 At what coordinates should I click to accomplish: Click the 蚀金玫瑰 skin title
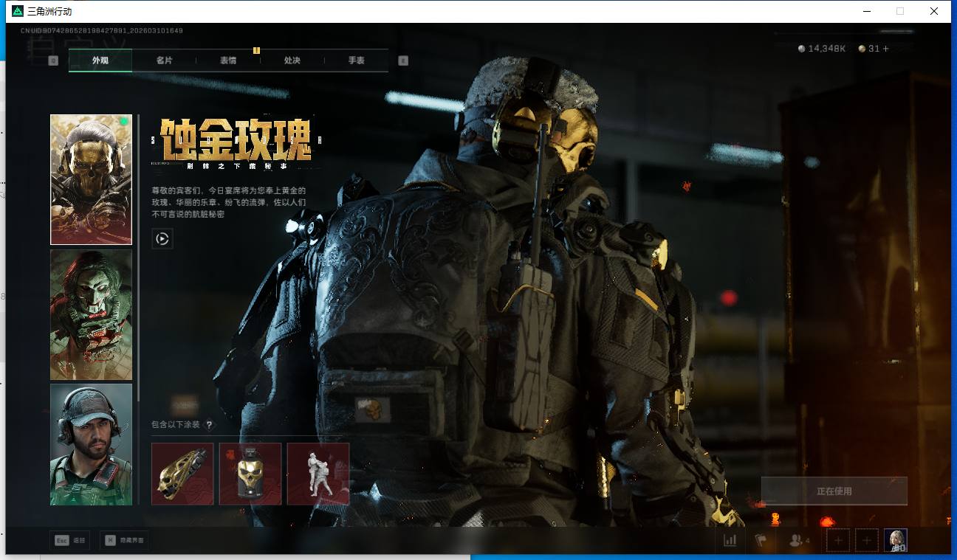click(236, 140)
